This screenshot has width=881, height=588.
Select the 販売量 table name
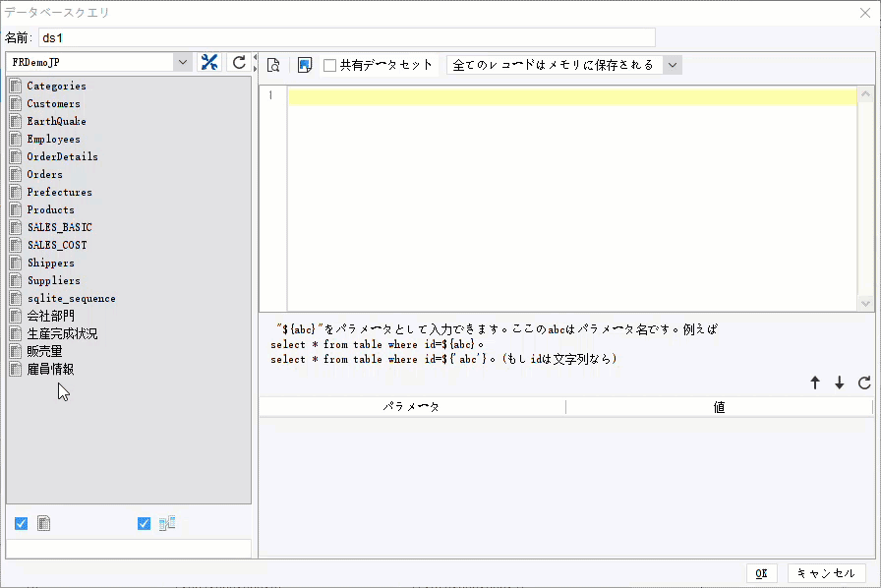44,351
